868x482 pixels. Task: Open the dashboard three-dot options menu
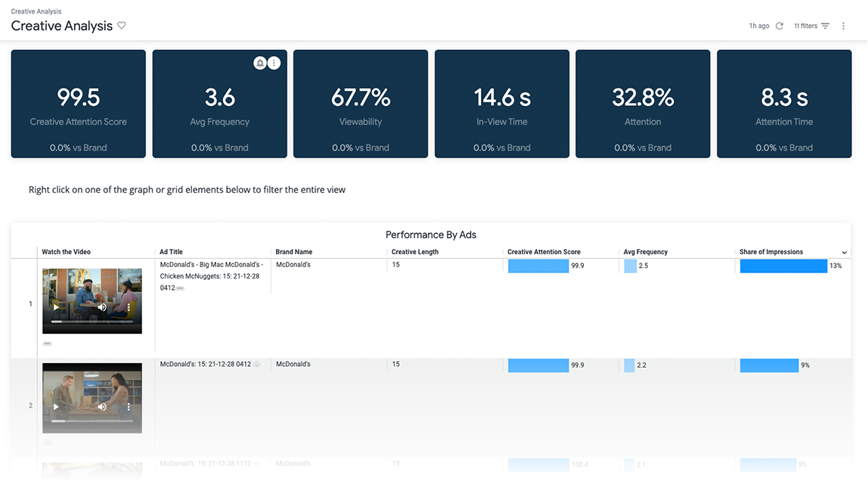point(844,26)
